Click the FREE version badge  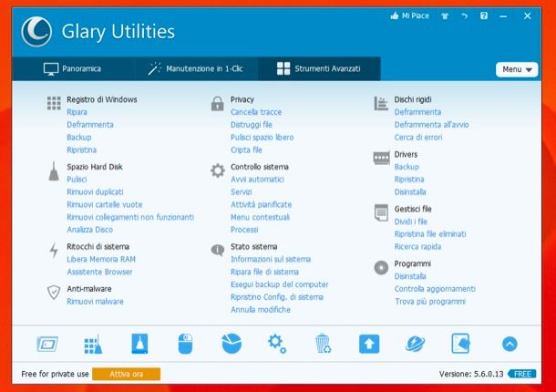click(x=522, y=374)
